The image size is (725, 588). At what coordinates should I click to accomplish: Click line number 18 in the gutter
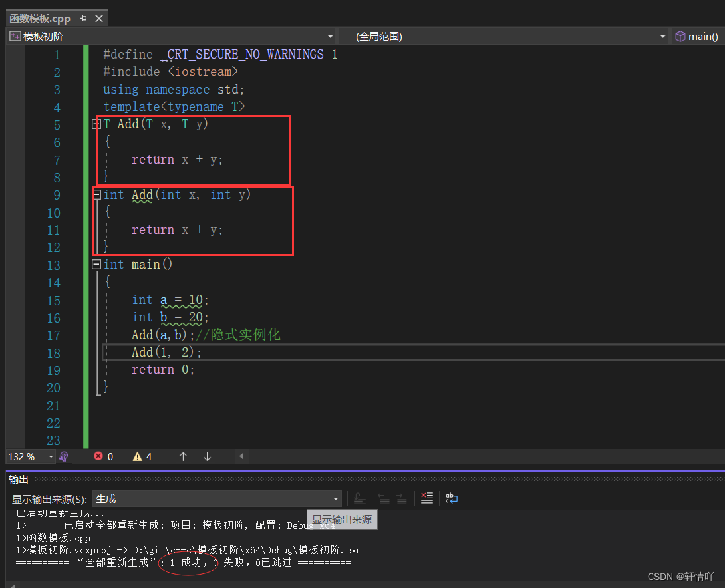click(54, 353)
